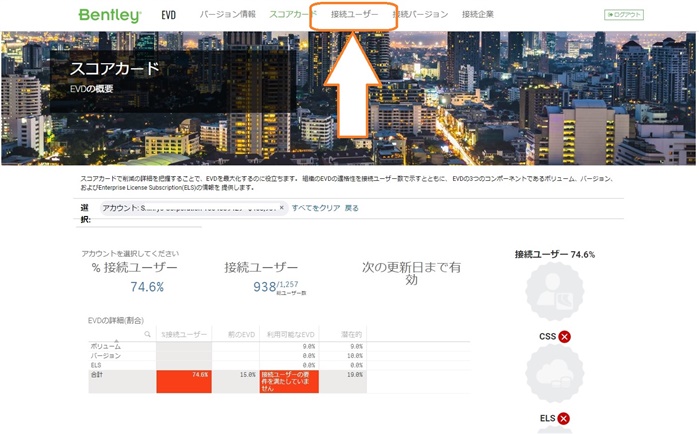The width and height of the screenshot is (699, 434).
Task: Click the red X icon next to CSS
Action: coord(564,336)
